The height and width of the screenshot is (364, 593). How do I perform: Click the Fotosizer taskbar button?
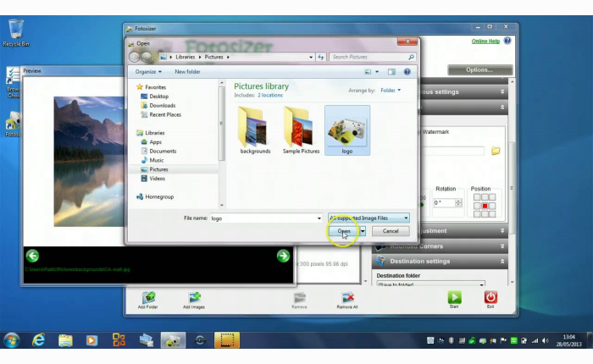(x=173, y=340)
